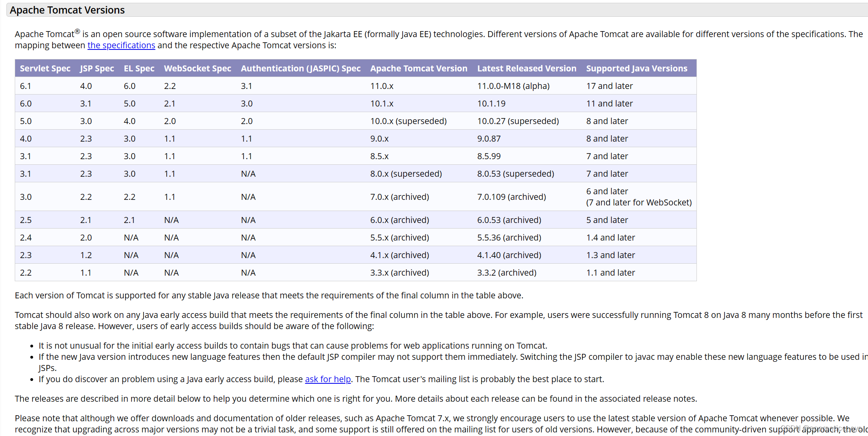Click the '9.0.87' release cell

(489, 139)
